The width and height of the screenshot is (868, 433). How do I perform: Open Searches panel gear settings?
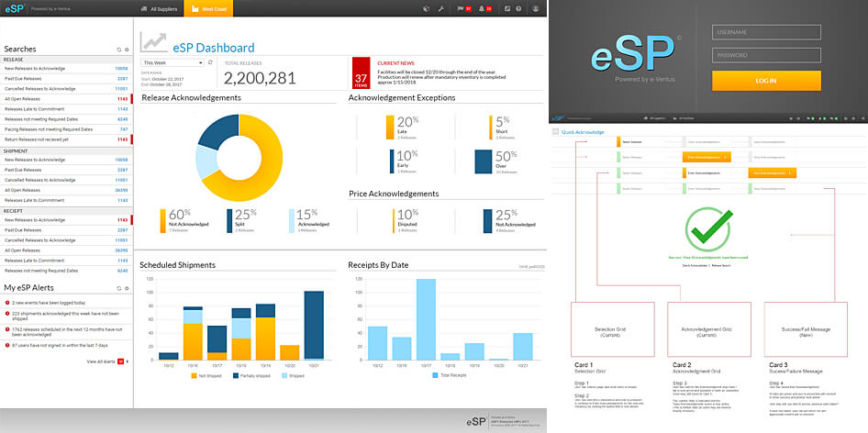[x=127, y=49]
